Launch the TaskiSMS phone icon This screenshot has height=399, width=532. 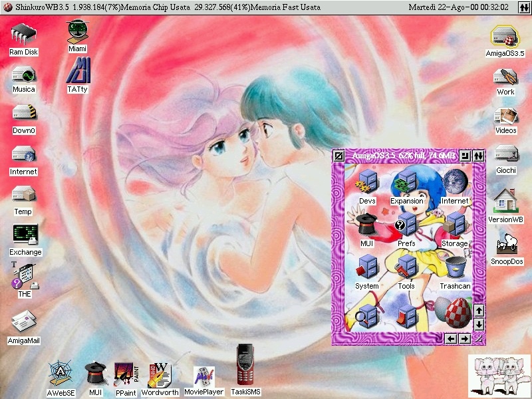click(x=245, y=364)
